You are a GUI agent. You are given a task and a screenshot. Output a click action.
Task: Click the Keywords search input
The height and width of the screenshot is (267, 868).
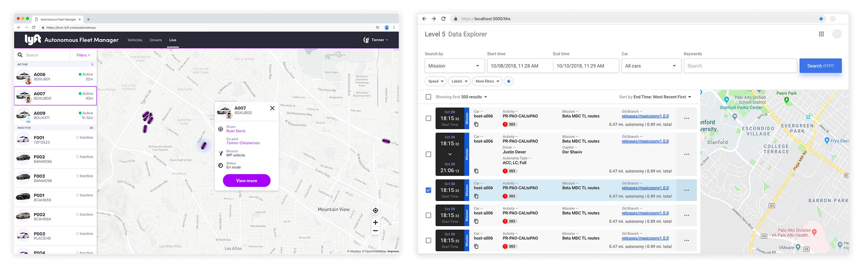coord(740,66)
